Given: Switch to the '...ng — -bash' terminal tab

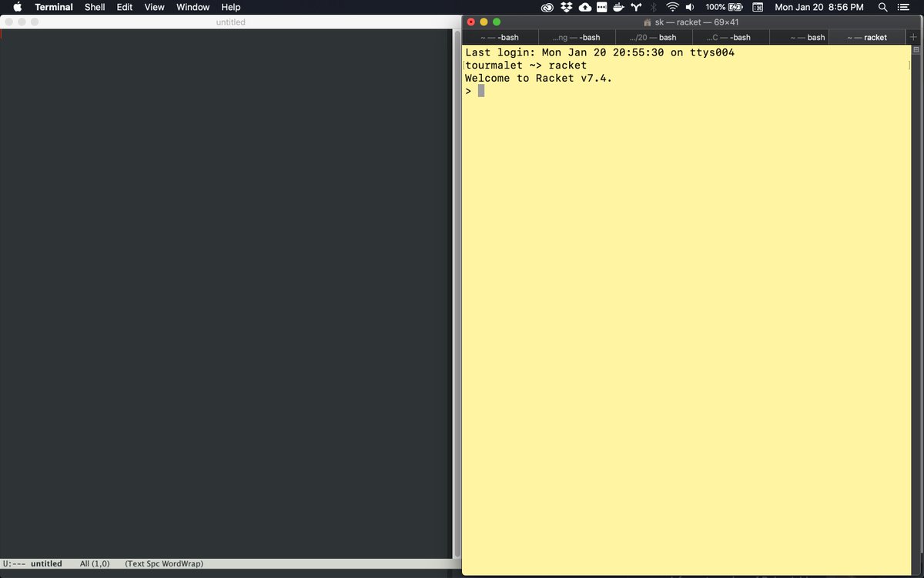Looking at the screenshot, I should tap(577, 37).
